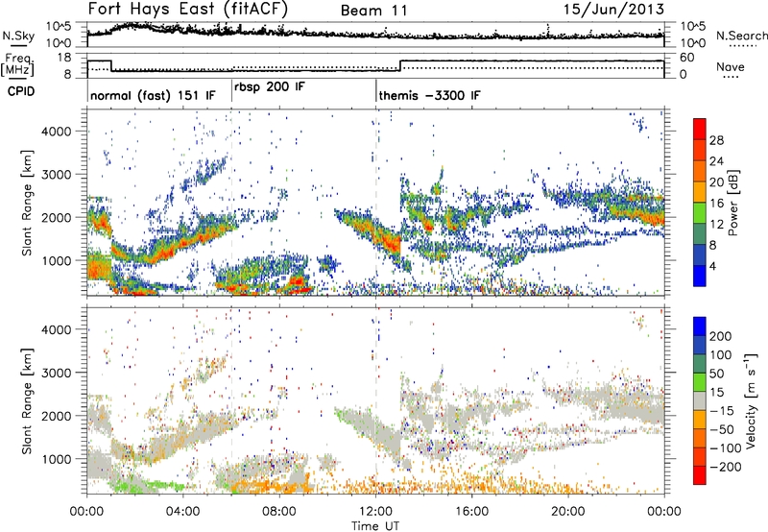This screenshot has height=532, width=768.
Task: Click the 'Power [dB]' colorbar title
Action: [x=733, y=203]
